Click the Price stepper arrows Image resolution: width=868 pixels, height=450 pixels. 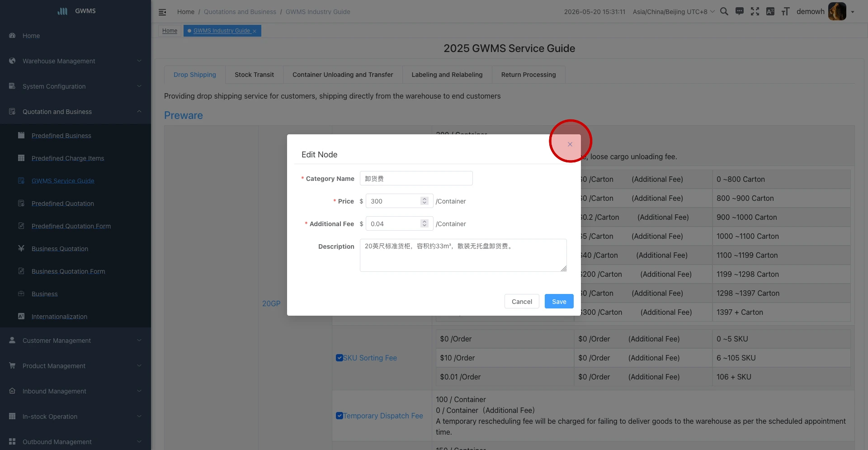(x=424, y=201)
